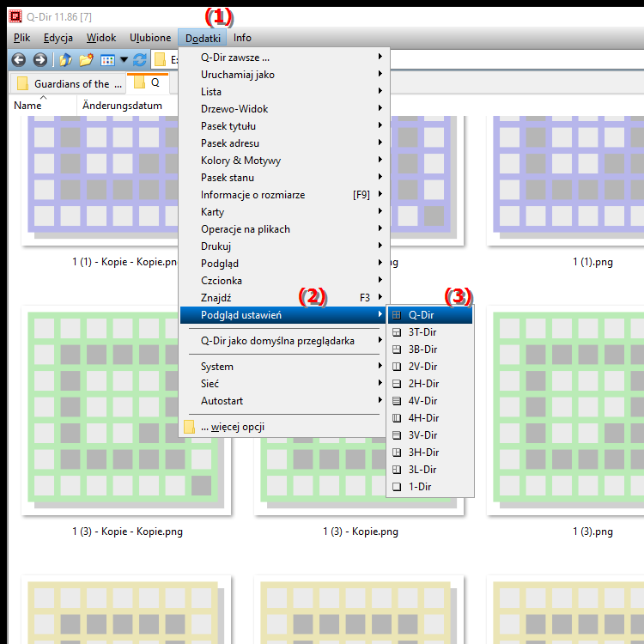644x644 pixels.
Task: Select the Q-Dir layout icon in submenu
Action: (x=397, y=315)
